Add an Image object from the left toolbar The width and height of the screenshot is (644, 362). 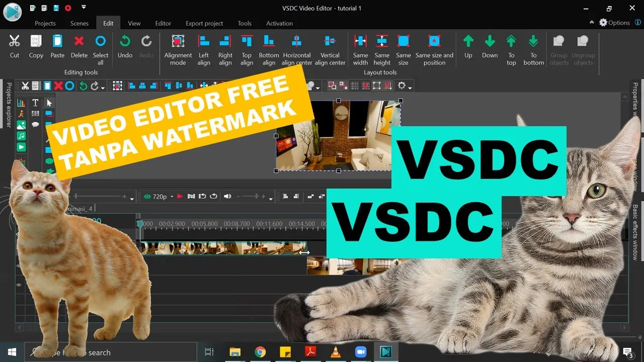(21, 125)
